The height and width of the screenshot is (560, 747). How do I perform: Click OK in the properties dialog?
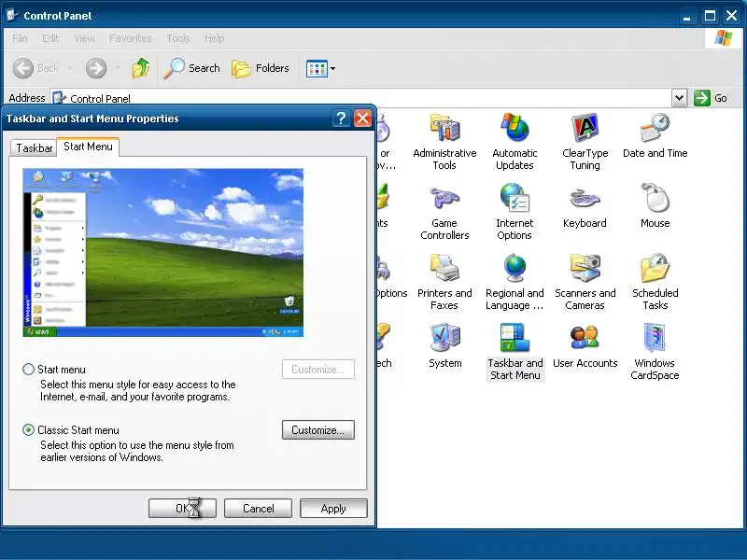click(x=182, y=508)
